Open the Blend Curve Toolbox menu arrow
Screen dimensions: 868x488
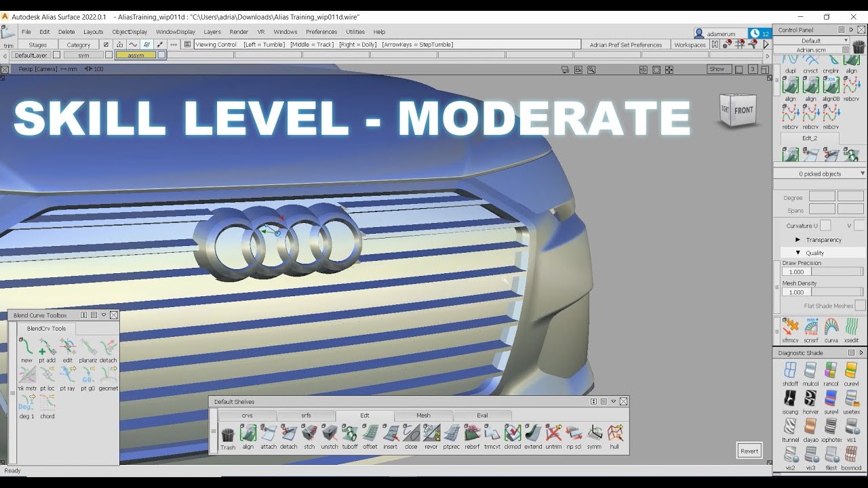tap(104, 315)
